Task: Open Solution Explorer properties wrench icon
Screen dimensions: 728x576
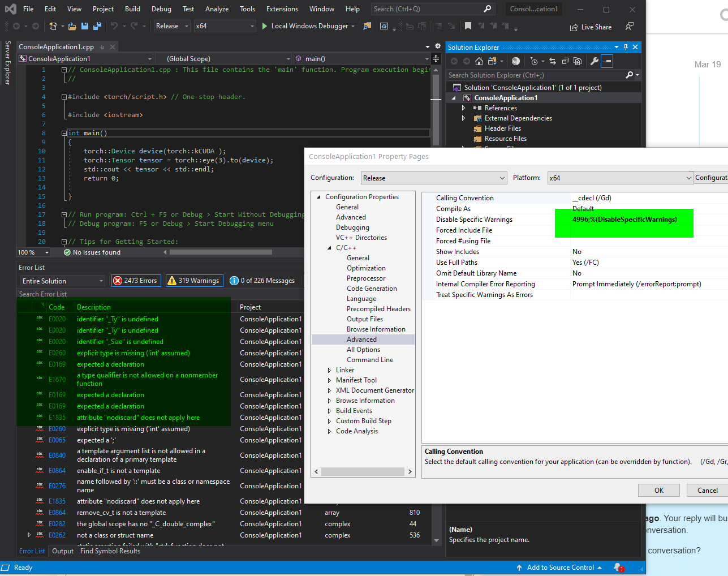Action: pyautogui.click(x=594, y=61)
